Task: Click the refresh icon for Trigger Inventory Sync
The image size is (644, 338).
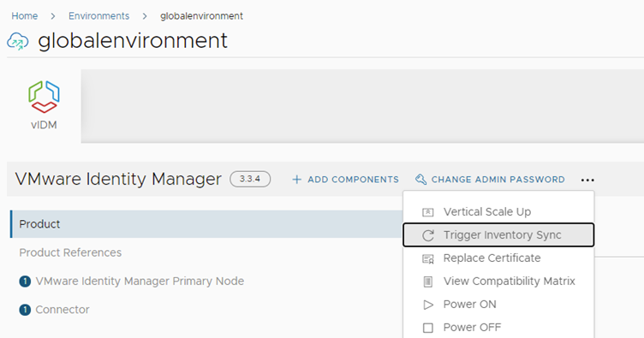Action: point(428,235)
